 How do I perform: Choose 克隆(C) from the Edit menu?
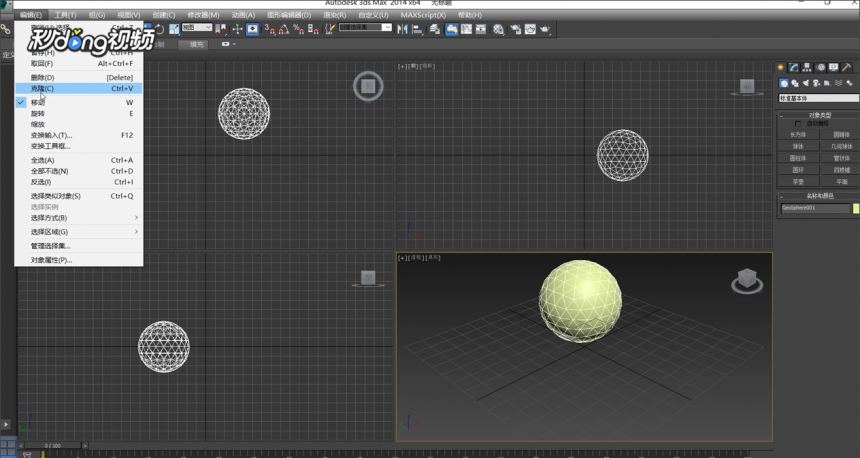tap(79, 88)
